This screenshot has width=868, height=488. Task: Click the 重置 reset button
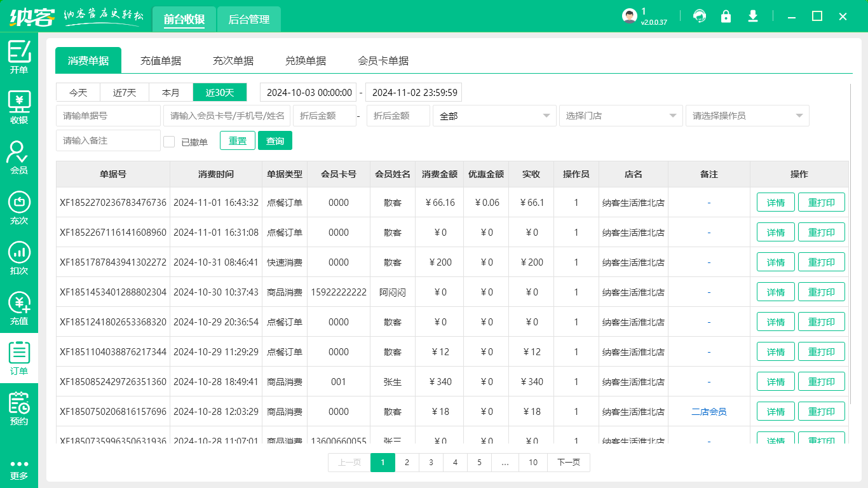coord(238,141)
